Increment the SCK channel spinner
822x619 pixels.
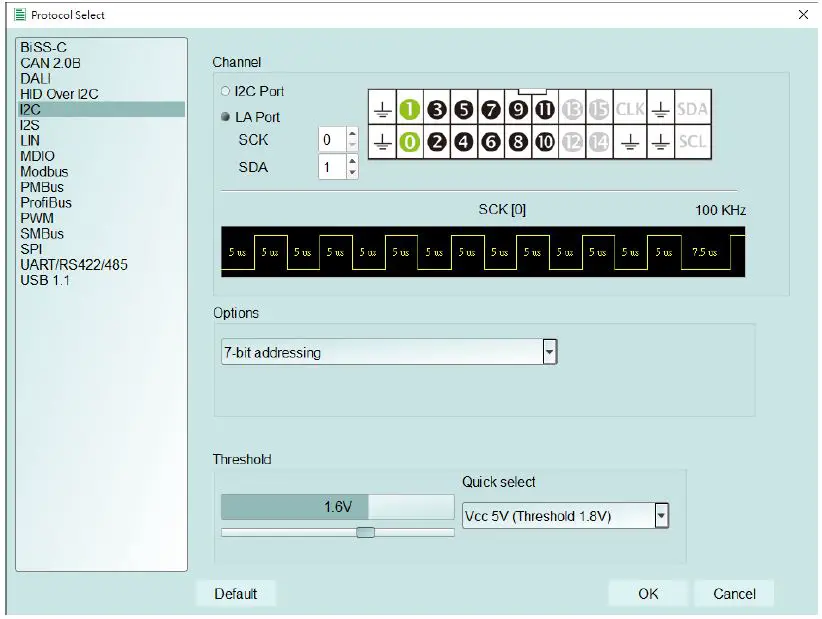(351, 134)
